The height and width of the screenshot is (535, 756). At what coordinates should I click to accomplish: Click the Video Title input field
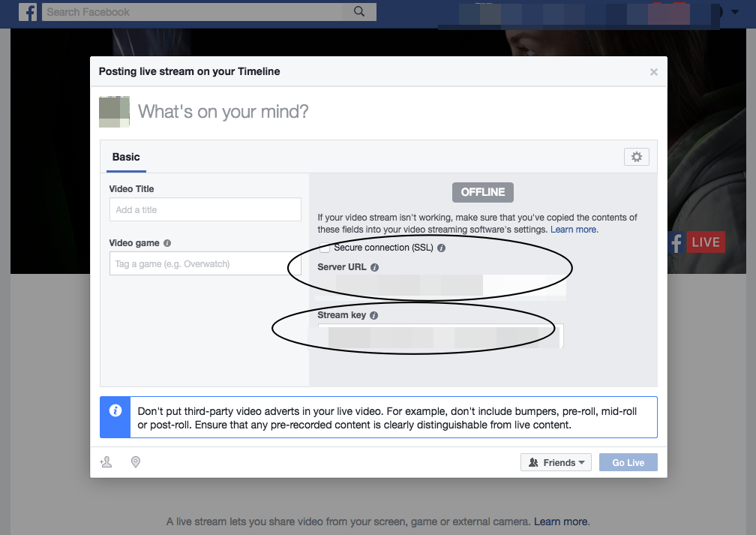pos(205,209)
